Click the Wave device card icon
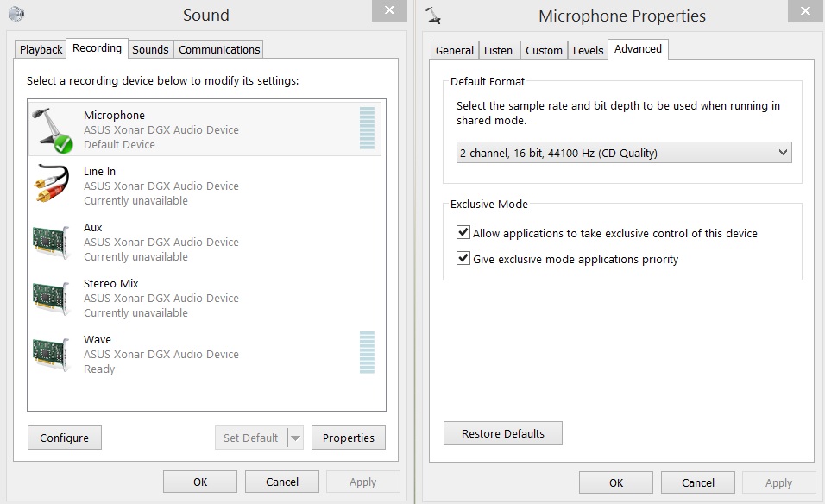 52,354
